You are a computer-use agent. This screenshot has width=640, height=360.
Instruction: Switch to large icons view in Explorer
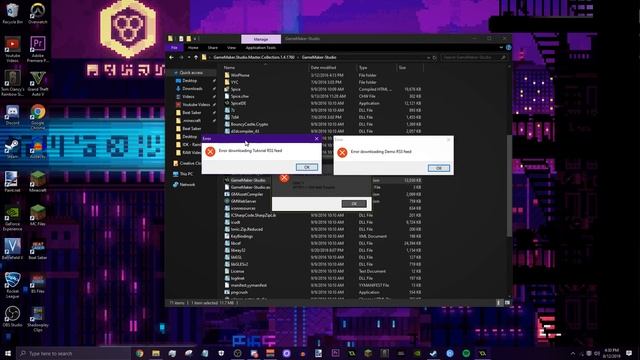click(x=507, y=303)
